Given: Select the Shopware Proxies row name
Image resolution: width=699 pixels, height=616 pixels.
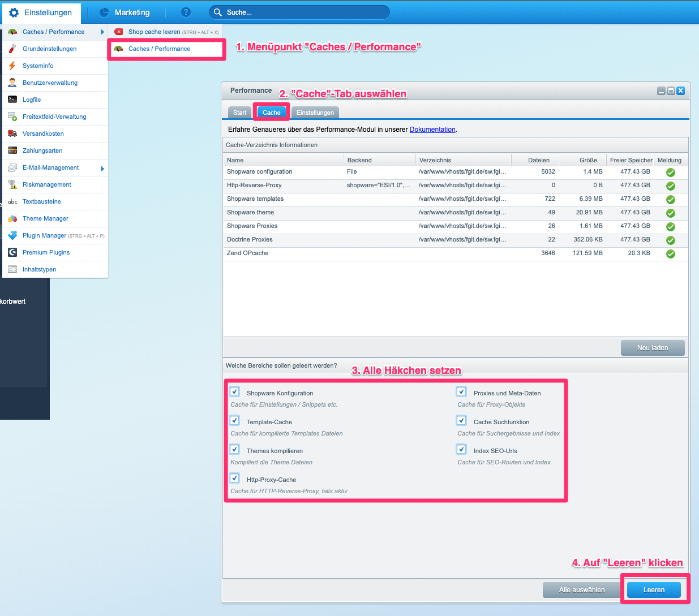Looking at the screenshot, I should pyautogui.click(x=252, y=226).
